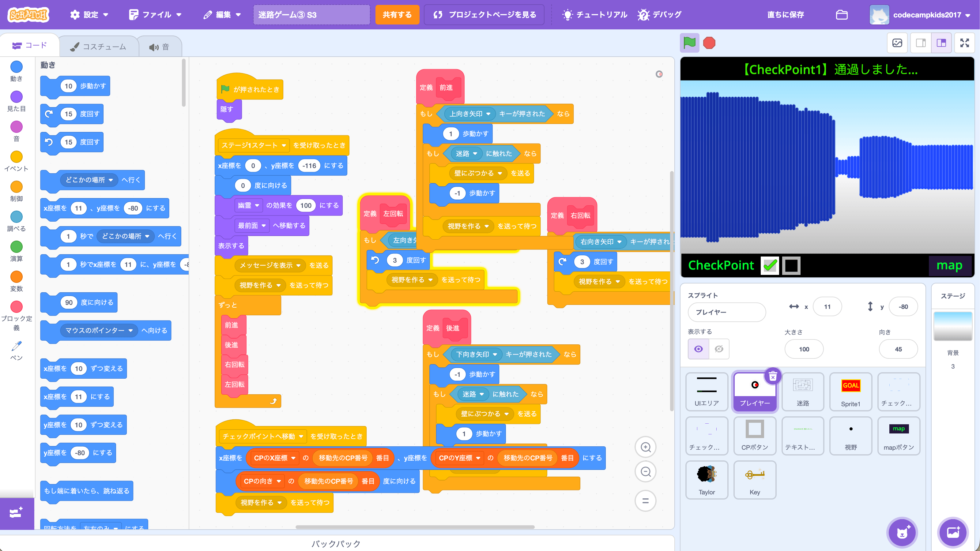
Task: Show the sprite using eye icon
Action: [x=699, y=349]
